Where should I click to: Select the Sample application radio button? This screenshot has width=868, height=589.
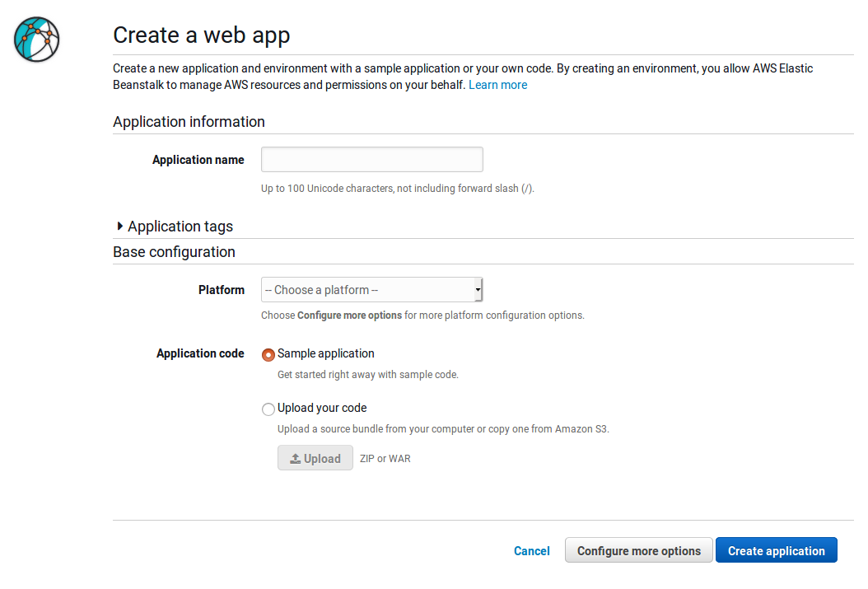pos(268,355)
